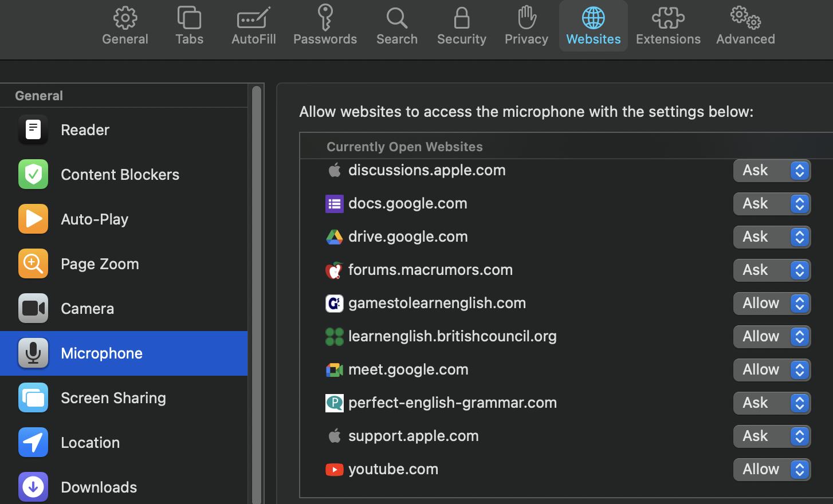Viewport: 833px width, 504px height.
Task: Select Camera in the sidebar
Action: 87,308
